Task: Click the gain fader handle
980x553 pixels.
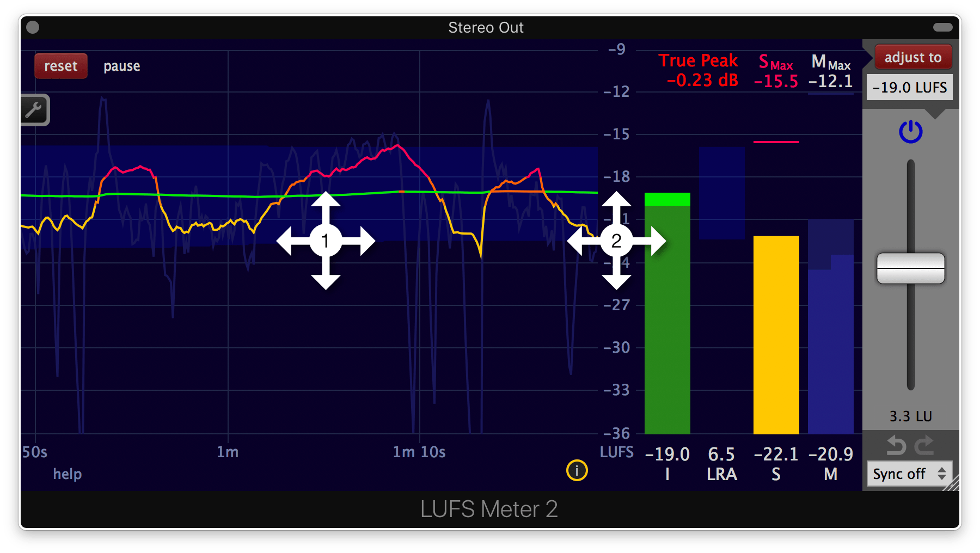Action: pyautogui.click(x=910, y=268)
